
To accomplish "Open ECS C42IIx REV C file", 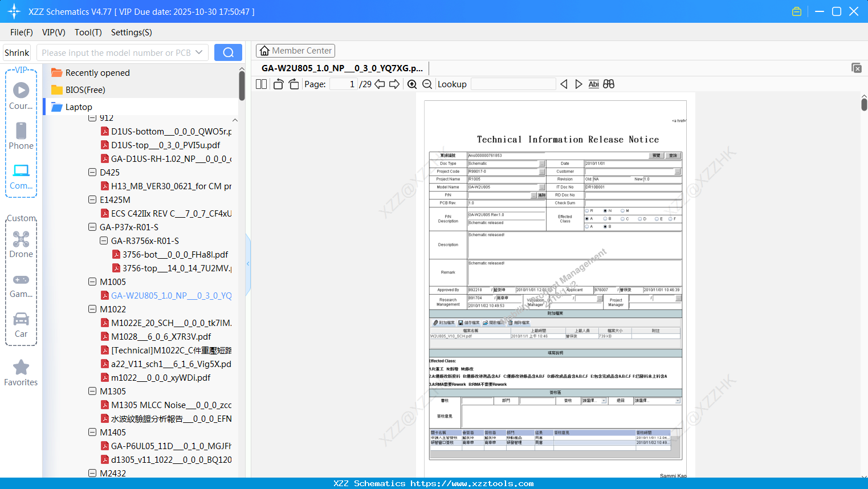I will [x=166, y=214].
